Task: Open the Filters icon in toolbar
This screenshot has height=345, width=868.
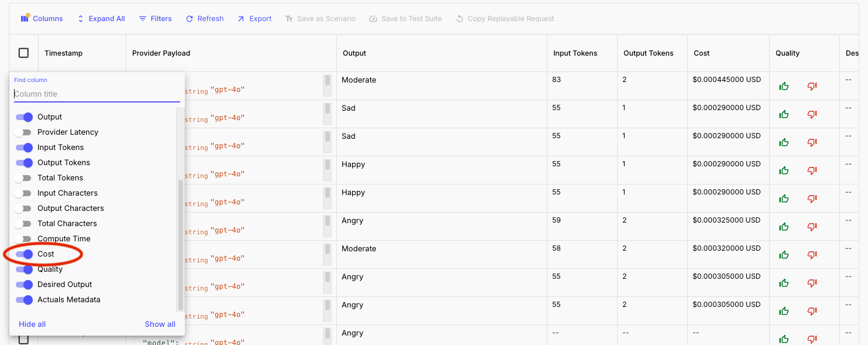Action: pos(143,19)
